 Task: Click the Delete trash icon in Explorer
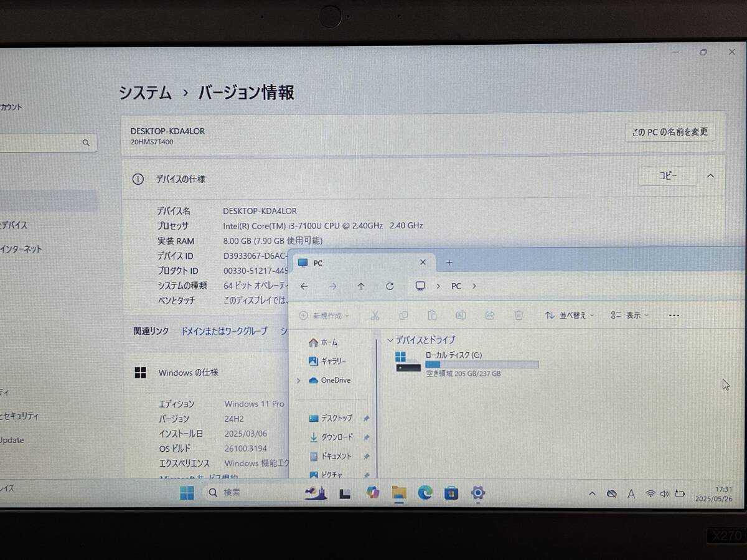[x=519, y=315]
